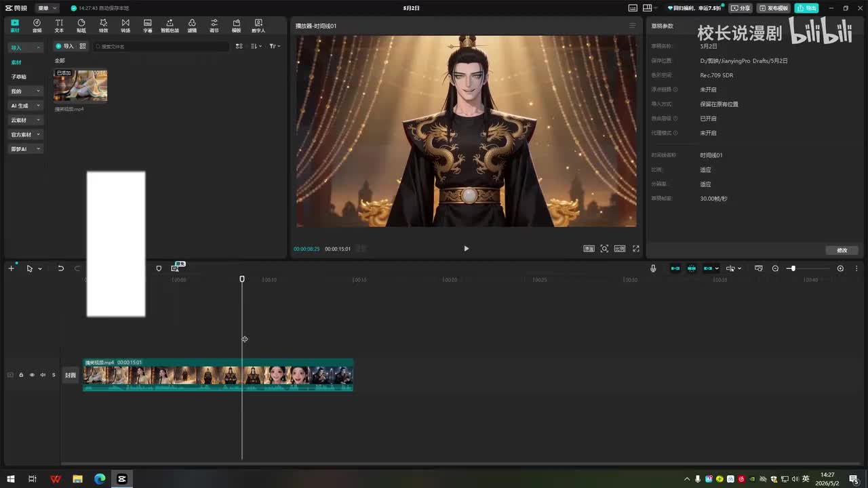Lock the main video track
The image size is (868, 488).
(21, 375)
